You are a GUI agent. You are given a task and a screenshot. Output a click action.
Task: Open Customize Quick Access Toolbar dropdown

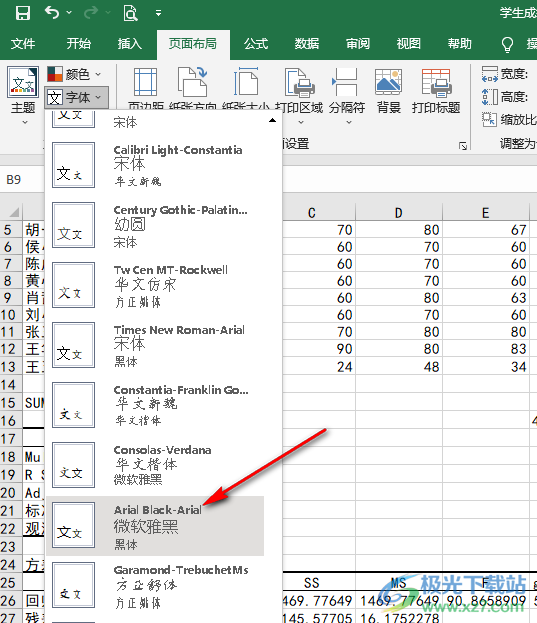[158, 13]
